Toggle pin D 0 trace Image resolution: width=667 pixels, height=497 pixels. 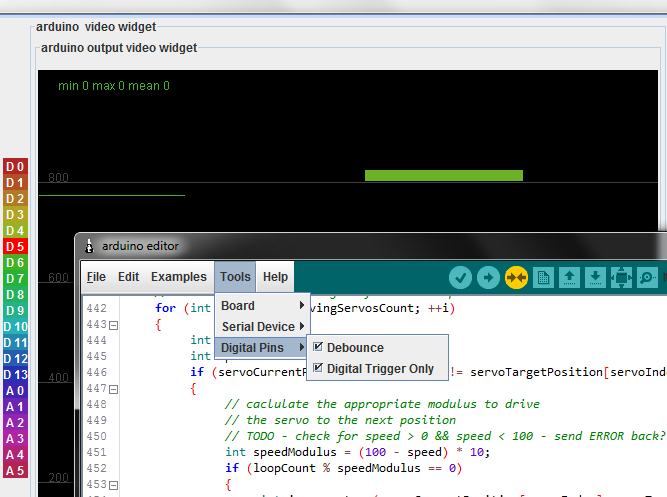[15, 166]
